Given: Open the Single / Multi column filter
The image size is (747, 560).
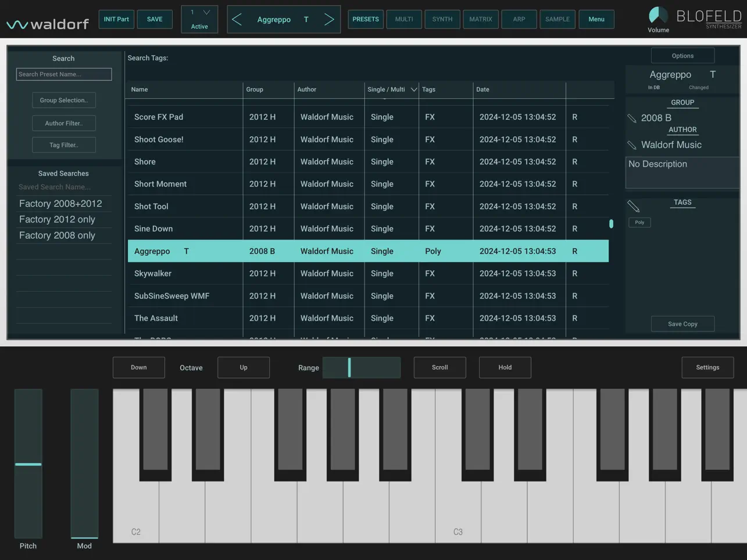Looking at the screenshot, I should 413,89.
